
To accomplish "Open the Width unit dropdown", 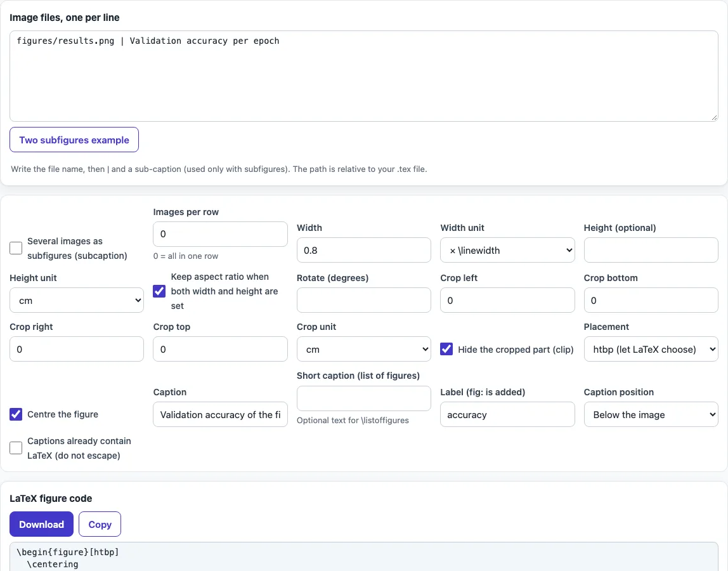I will [x=507, y=251].
